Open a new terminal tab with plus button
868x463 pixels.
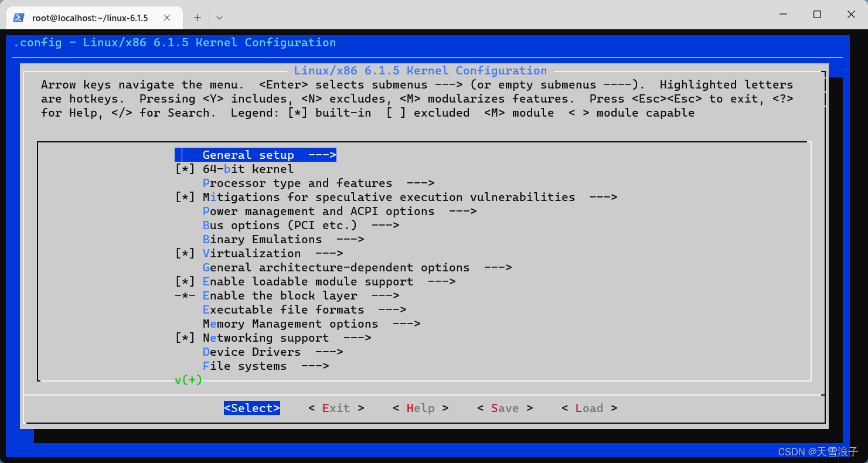[x=198, y=18]
